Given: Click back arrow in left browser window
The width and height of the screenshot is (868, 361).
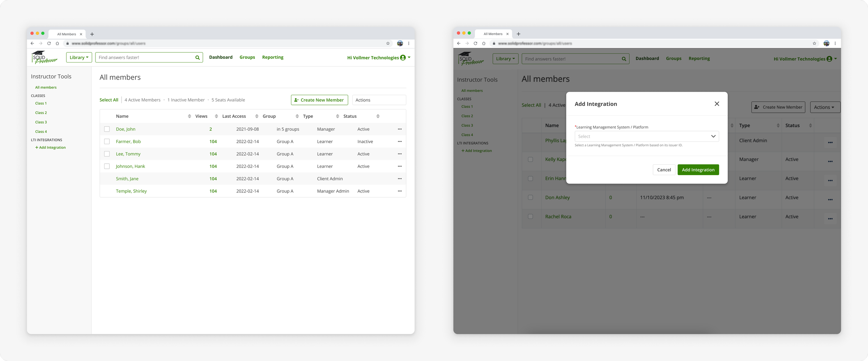Looking at the screenshot, I should point(32,43).
